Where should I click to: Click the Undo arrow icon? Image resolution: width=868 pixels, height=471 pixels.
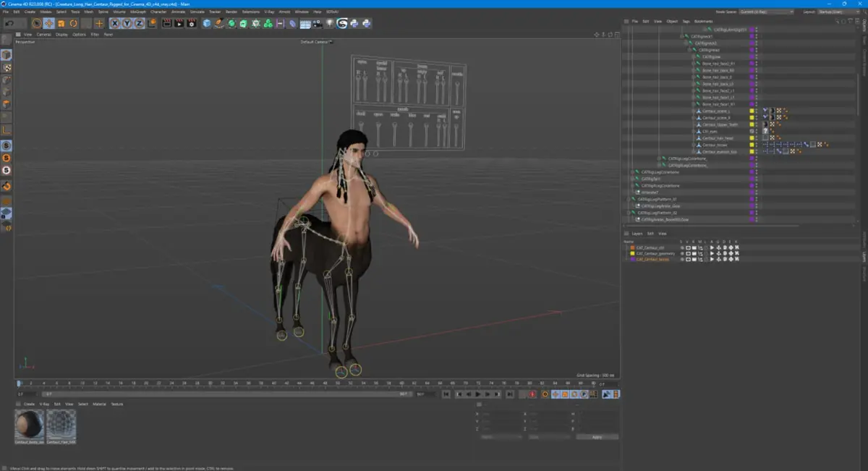[x=9, y=23]
